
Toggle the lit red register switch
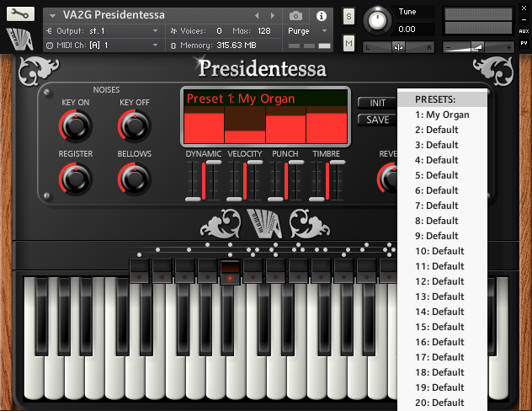click(x=230, y=271)
